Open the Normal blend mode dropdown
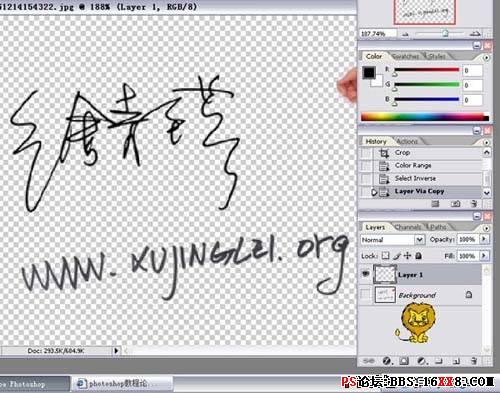Screen dimensions: 500x393 [x=392, y=240]
